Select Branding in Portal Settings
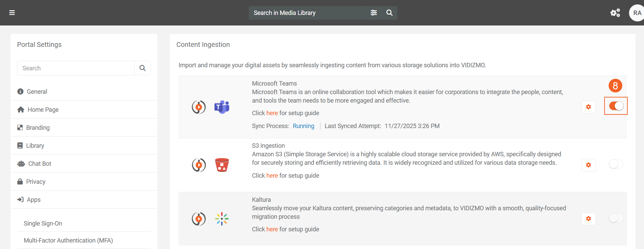 click(x=38, y=128)
